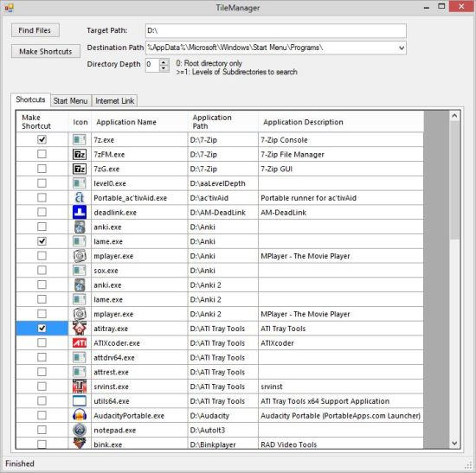Switch to the Internet Link tab
The width and height of the screenshot is (476, 473).
pos(115,100)
